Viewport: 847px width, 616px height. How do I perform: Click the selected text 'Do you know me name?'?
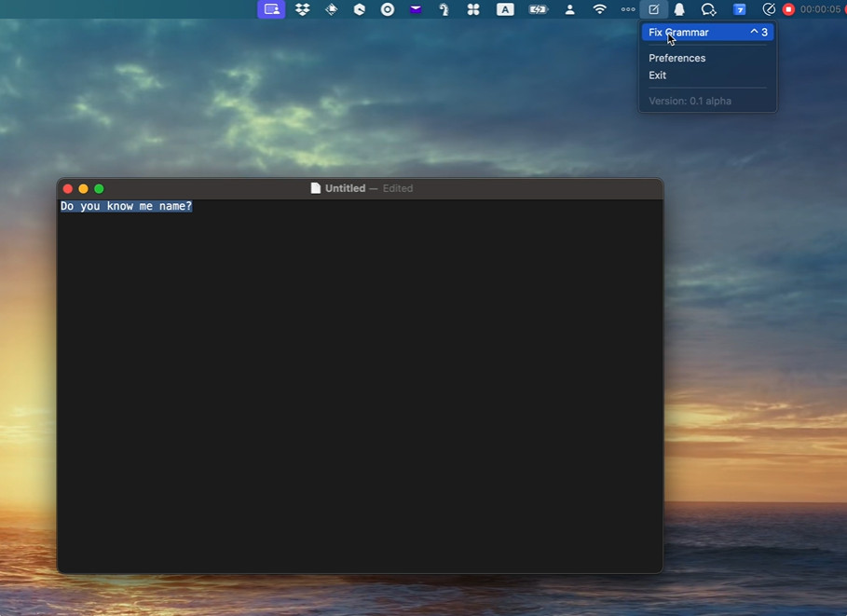126,206
